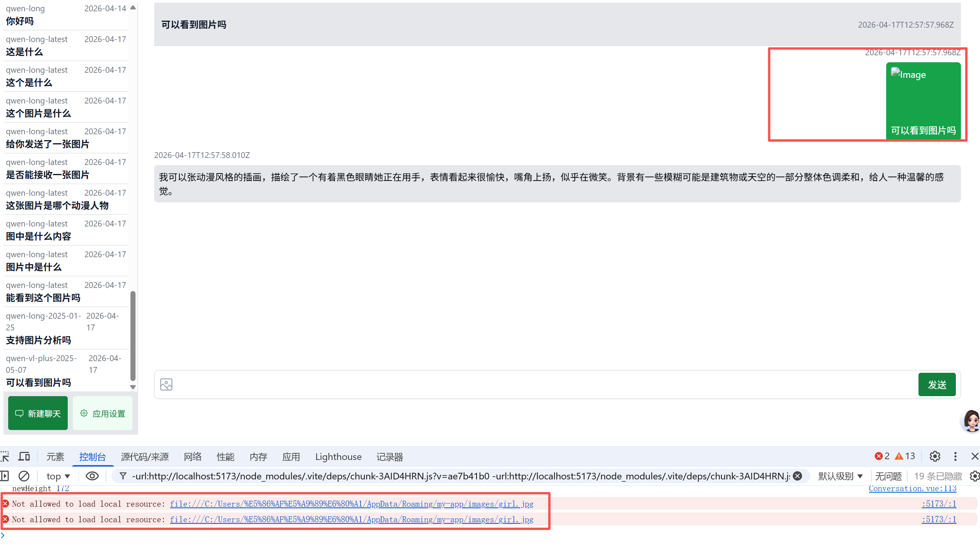Open Conversation.vue:113 source link
Image resolution: width=980 pixels, height=544 pixels.
(x=912, y=488)
